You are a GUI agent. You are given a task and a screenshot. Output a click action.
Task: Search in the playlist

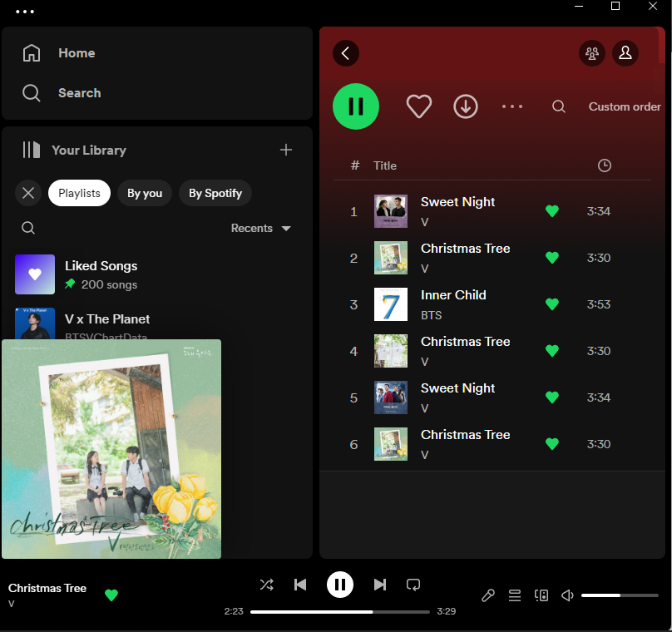coord(558,106)
